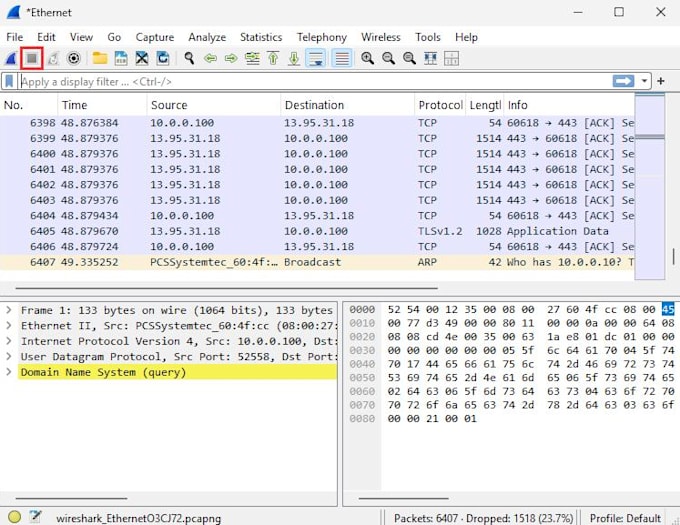The width and height of the screenshot is (680, 525).
Task: Reset text to normal size
Action: (x=409, y=58)
